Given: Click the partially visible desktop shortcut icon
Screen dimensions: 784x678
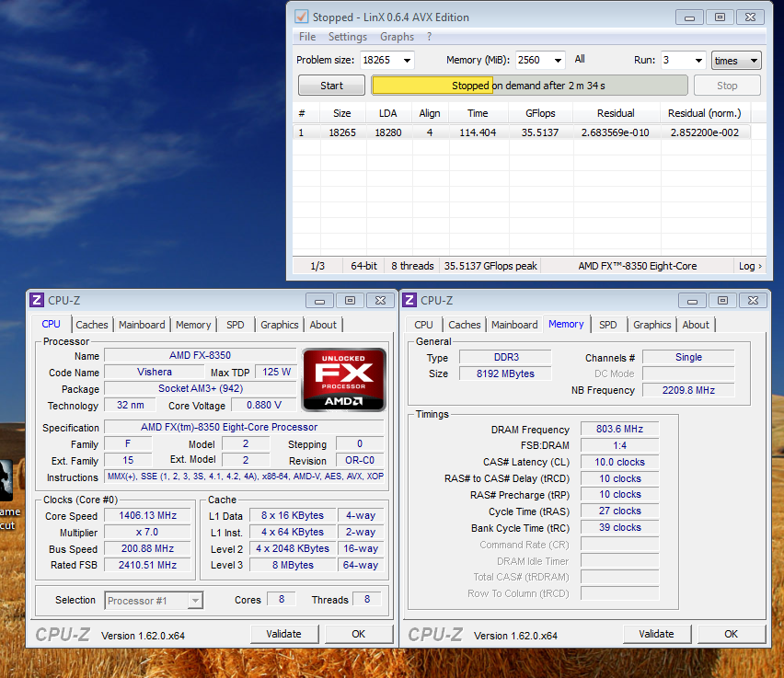Looking at the screenshot, I should [6, 480].
